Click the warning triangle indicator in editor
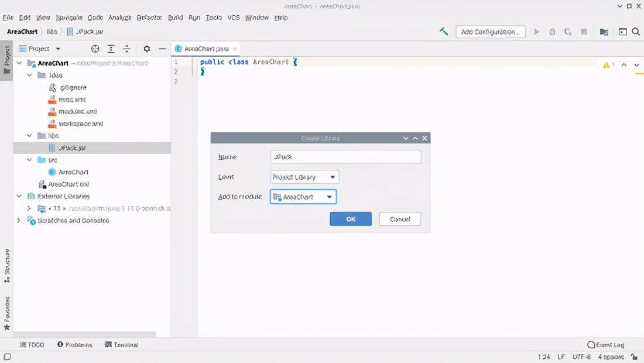Screen dimensions: 644x363 tap(606, 65)
